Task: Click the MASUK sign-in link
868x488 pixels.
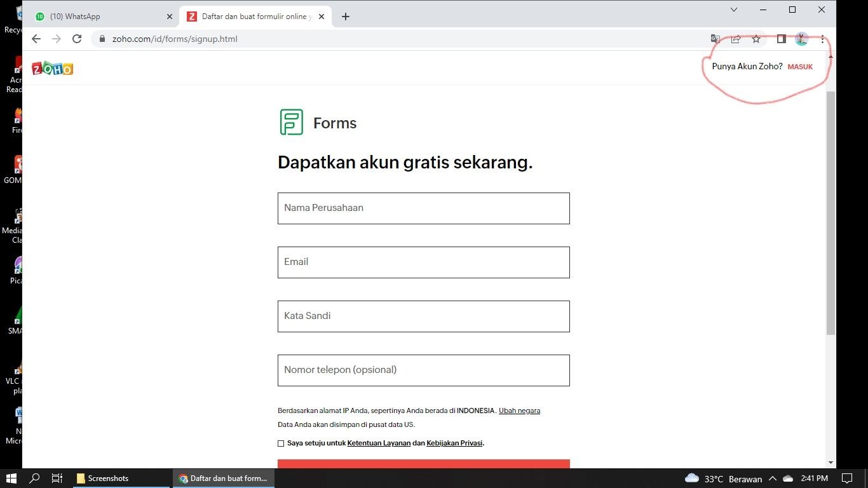Action: coord(800,67)
